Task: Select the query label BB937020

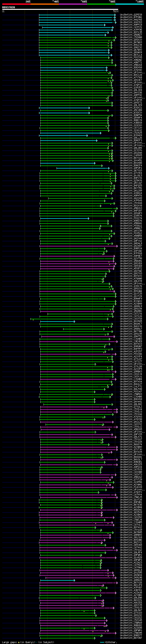Action: (x=8, y=8)
